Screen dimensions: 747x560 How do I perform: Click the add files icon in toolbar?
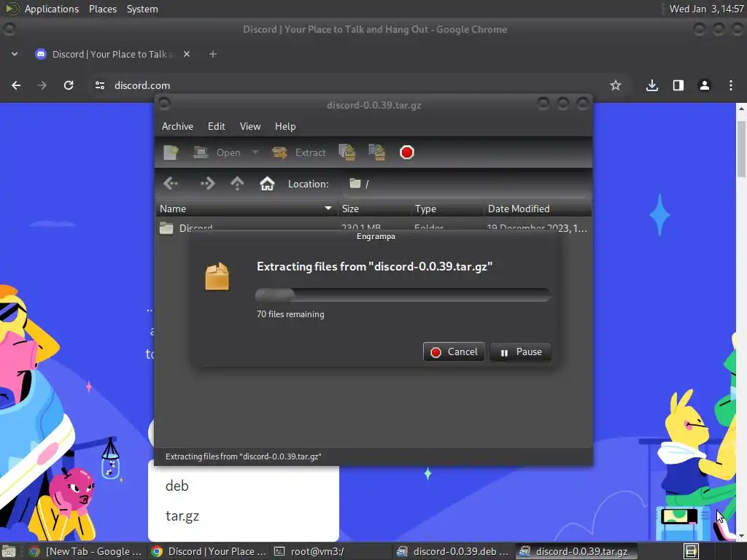(347, 152)
